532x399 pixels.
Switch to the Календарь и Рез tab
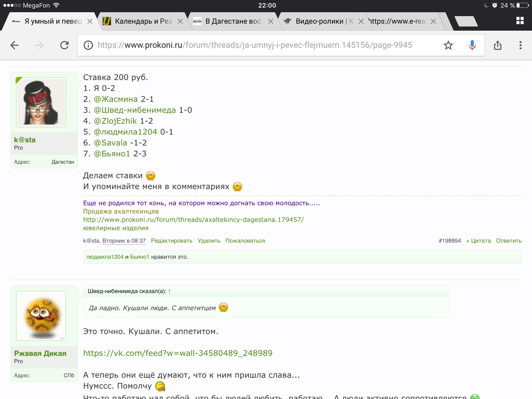point(143,21)
